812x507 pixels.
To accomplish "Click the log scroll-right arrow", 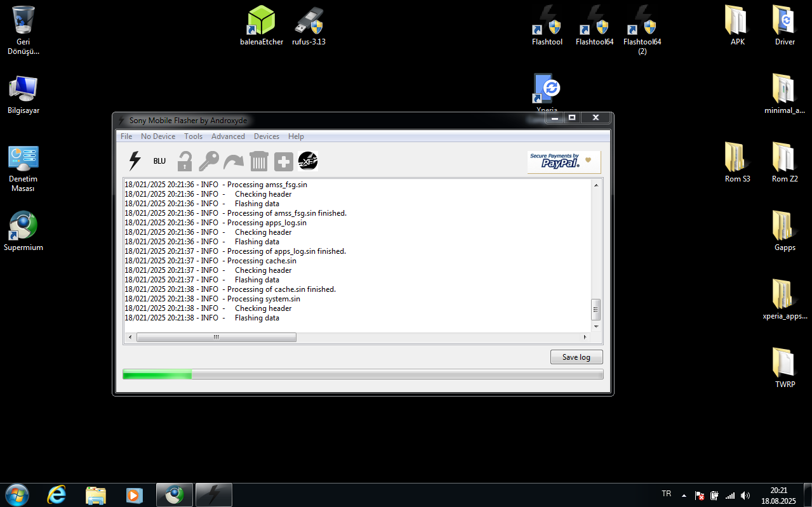I will pyautogui.click(x=585, y=338).
